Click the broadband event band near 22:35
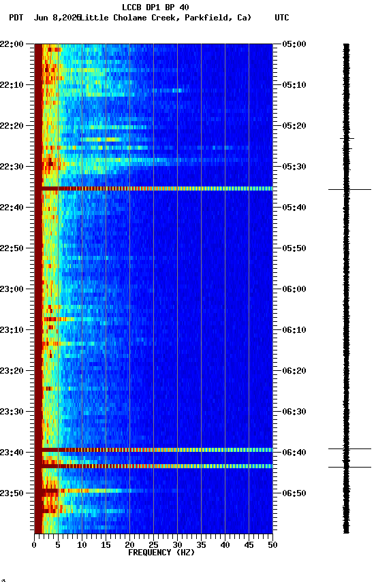The width and height of the screenshot is (376, 588). coord(153,189)
